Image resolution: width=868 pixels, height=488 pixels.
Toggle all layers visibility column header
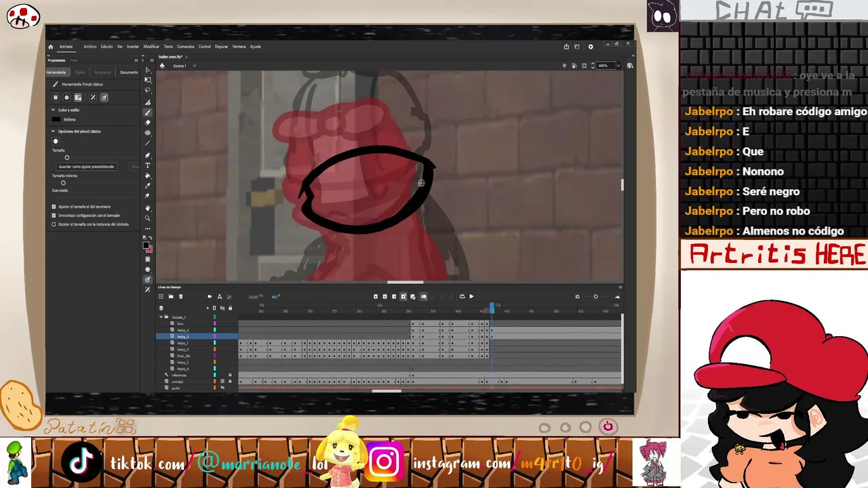point(222,308)
